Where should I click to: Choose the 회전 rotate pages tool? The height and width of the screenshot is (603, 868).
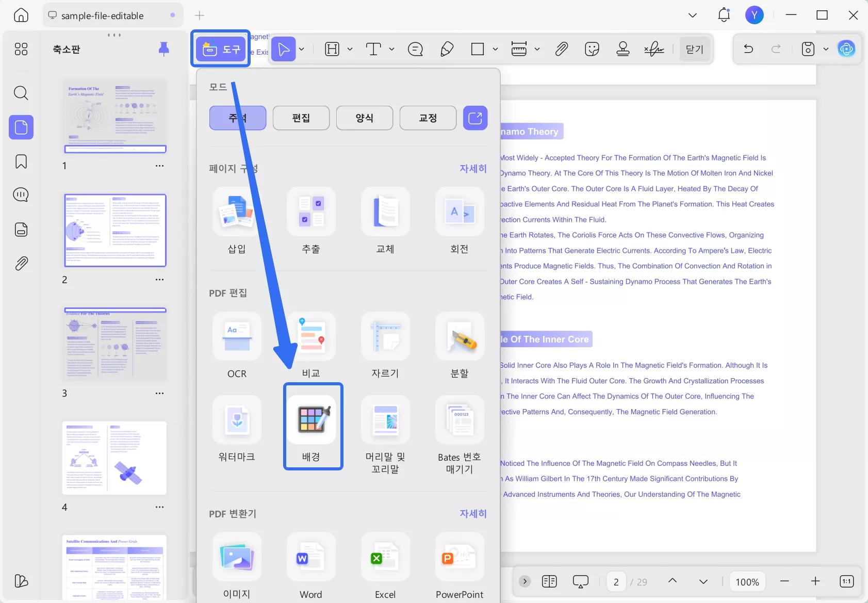[x=460, y=221]
